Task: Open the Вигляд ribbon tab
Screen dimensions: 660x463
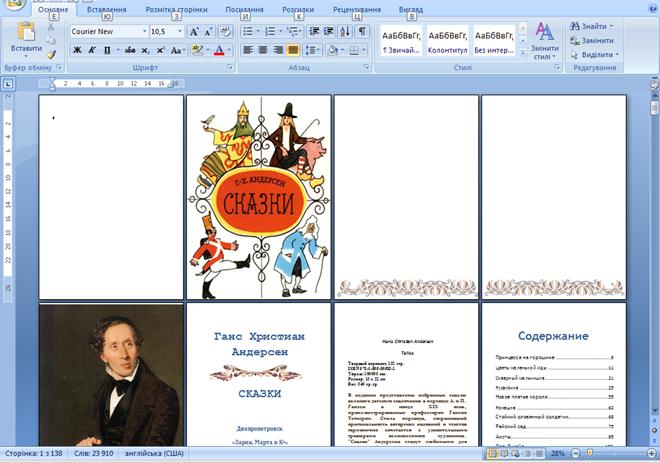Action: [x=411, y=9]
